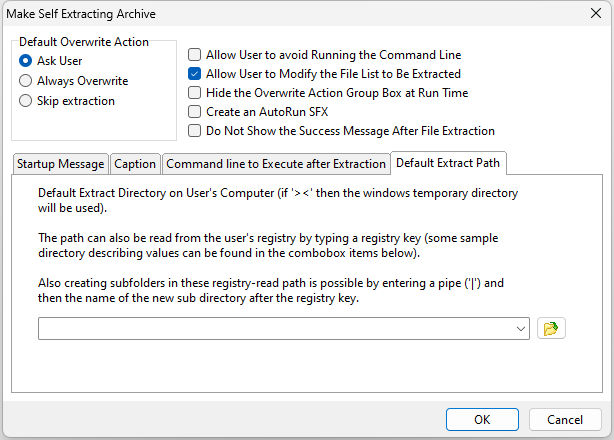Switch to the Startup Message tab
Image resolution: width=614 pixels, height=440 pixels.
[x=61, y=164]
